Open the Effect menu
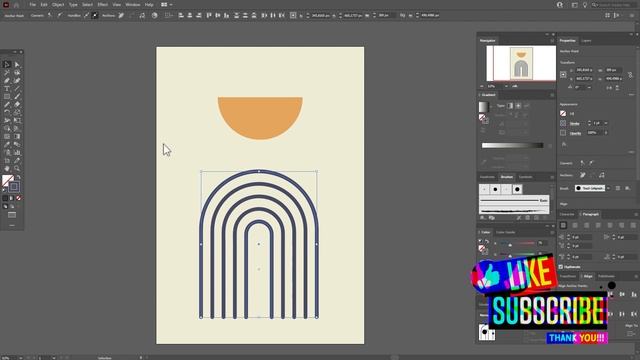Image resolution: width=640 pixels, height=360 pixels. click(102, 4)
